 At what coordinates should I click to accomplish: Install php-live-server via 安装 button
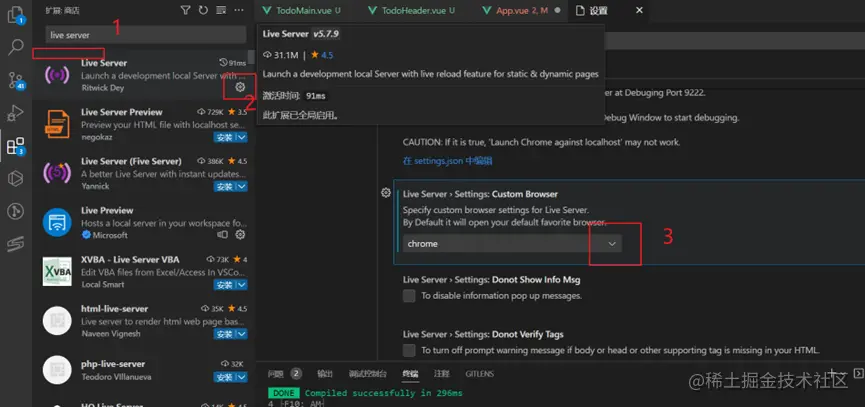[225, 378]
